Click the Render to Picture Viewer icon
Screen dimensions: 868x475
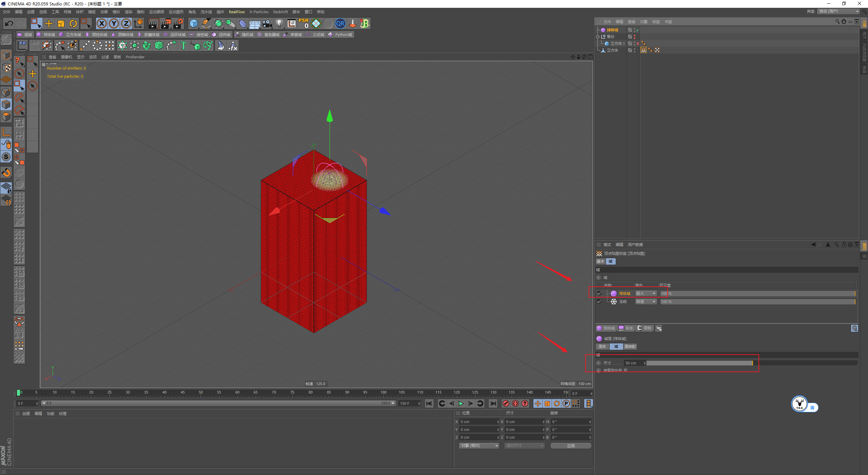[165, 23]
